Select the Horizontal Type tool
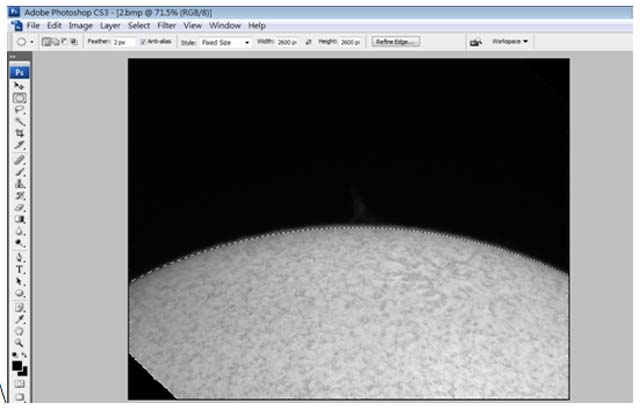640x410 pixels. coord(19,270)
